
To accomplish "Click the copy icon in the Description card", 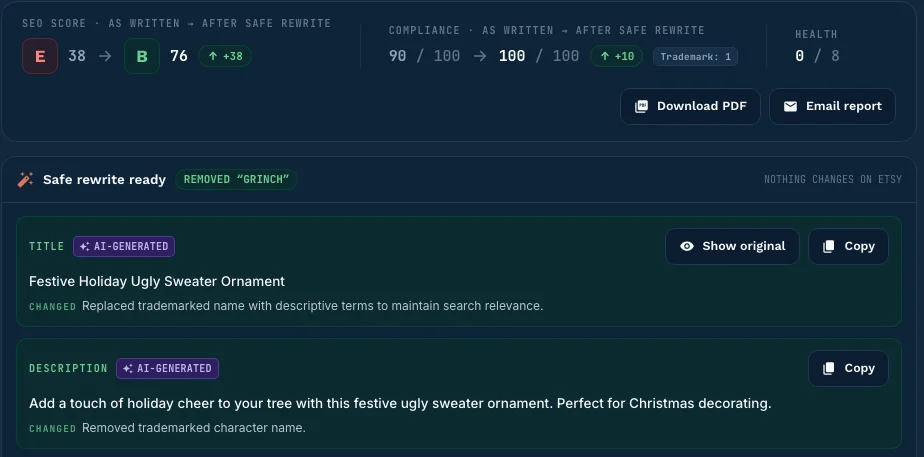I will click(x=829, y=368).
